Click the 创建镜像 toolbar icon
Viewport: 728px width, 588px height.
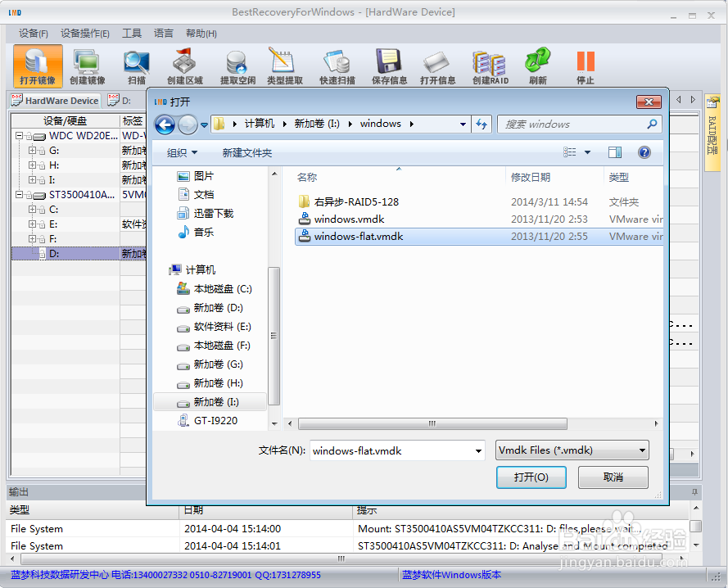[88, 66]
